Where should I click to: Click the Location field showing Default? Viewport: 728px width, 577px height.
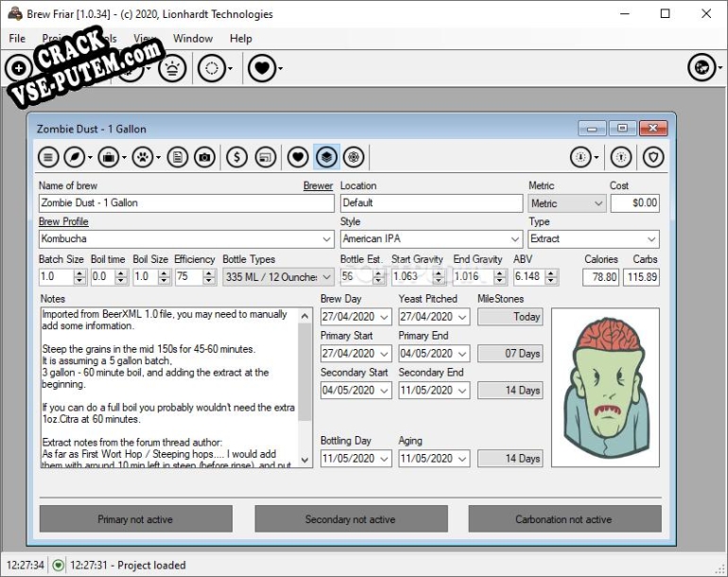(x=431, y=203)
